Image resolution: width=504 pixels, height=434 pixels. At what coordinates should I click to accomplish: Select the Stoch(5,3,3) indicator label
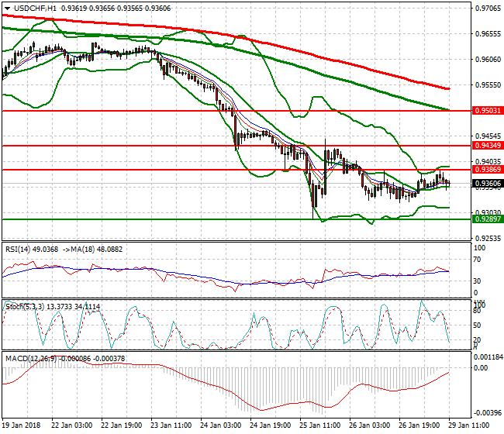coord(25,307)
